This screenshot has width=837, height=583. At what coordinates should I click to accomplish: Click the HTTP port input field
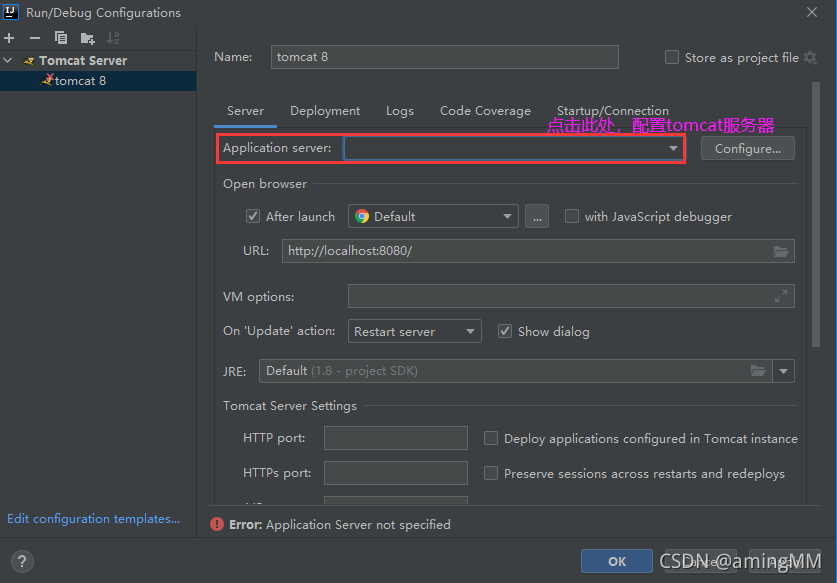[396, 438]
